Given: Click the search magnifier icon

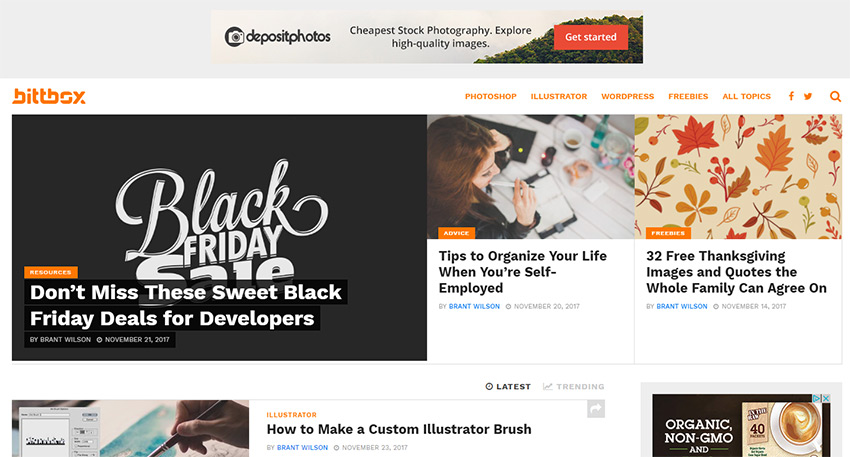Looking at the screenshot, I should 835,96.
